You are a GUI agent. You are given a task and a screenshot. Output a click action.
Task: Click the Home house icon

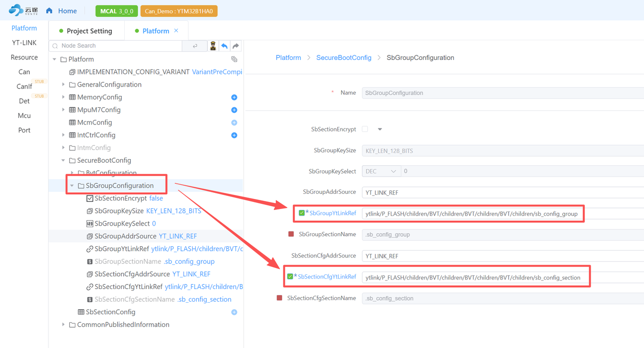(49, 11)
